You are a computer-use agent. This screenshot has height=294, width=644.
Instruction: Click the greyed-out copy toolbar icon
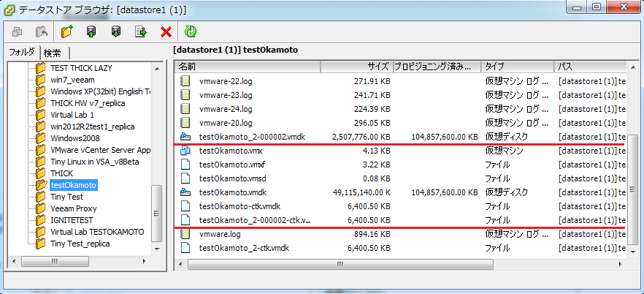[x=17, y=31]
